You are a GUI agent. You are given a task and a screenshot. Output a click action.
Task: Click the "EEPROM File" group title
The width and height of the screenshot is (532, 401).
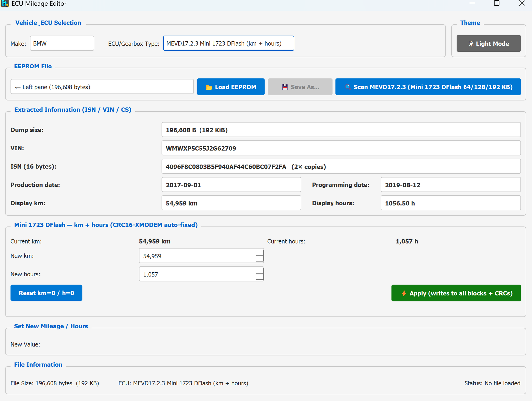click(x=33, y=66)
